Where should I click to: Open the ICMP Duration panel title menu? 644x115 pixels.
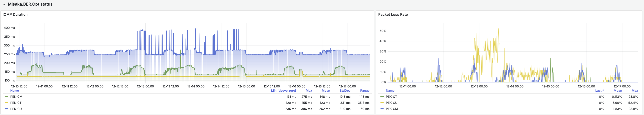coord(15,15)
